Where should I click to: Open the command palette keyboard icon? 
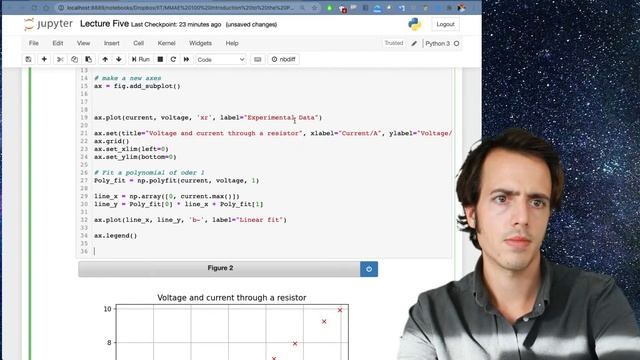coord(258,60)
